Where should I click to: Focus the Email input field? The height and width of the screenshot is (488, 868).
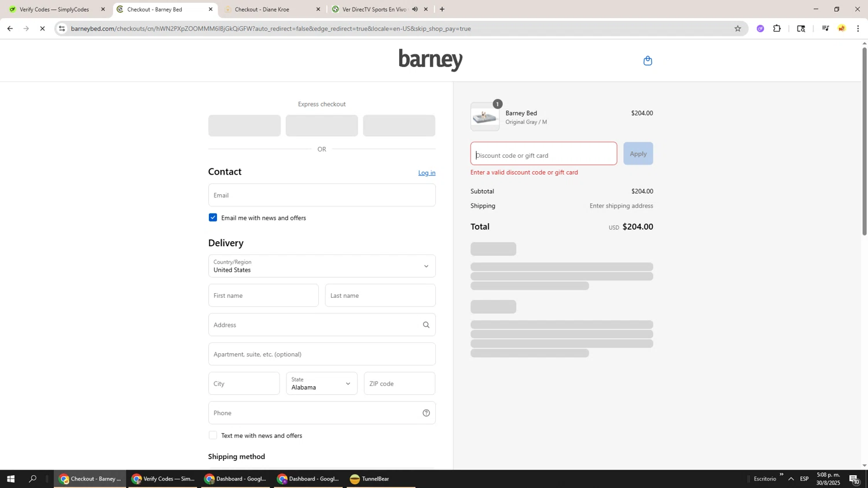322,195
